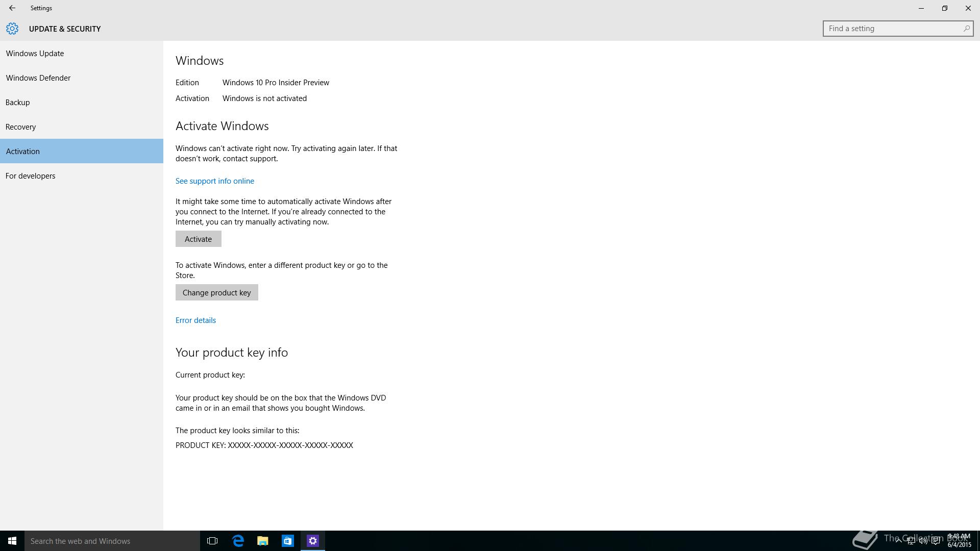Click the taskbar clock and date
Image resolution: width=980 pixels, height=551 pixels.
click(959, 541)
